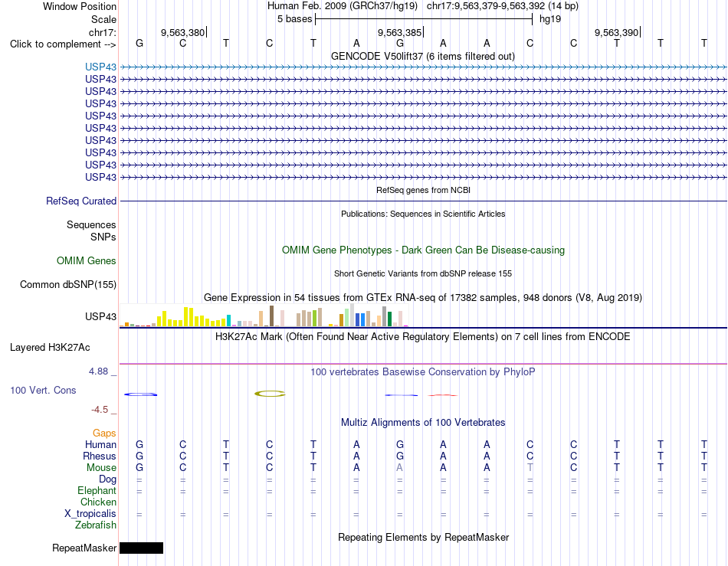728x566 pixels.
Task: Click 'chr17:9,563,379-9,563,392 (14 bp)' position text
Action: pyautogui.click(x=503, y=6)
